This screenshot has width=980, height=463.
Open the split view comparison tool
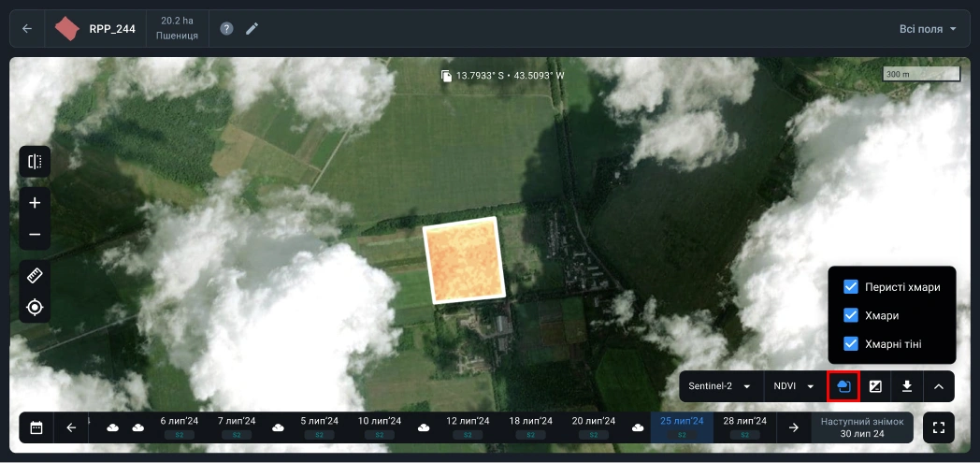coord(35,162)
